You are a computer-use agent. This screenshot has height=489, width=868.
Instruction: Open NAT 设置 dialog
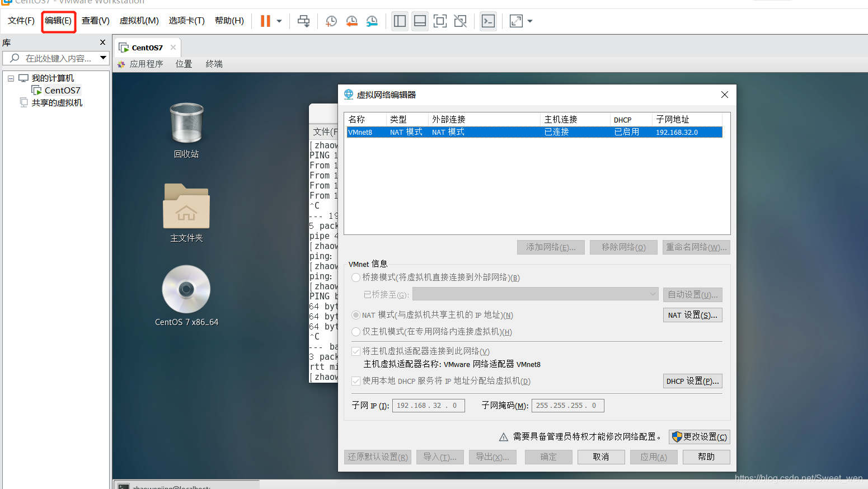693,315
